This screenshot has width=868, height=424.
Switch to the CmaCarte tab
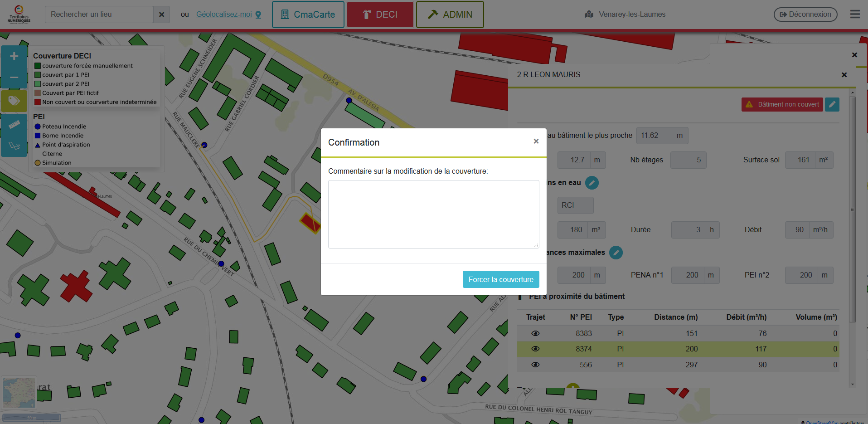pyautogui.click(x=308, y=15)
